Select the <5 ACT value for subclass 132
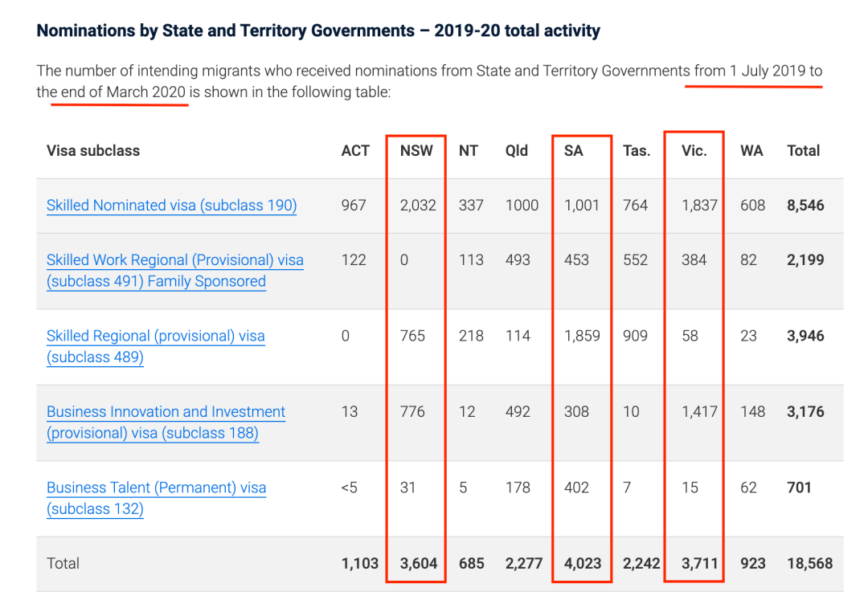868x604 pixels. 350,488
